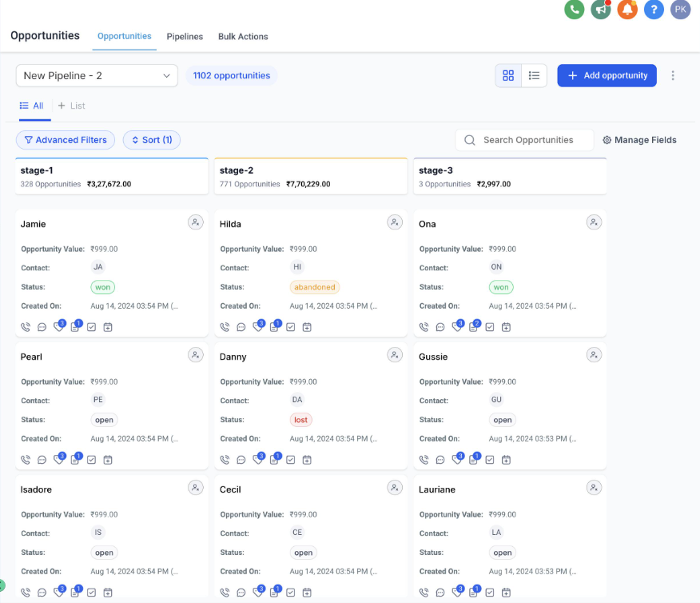
Task: Open the New Pipeline - 2 dropdown
Action: click(97, 75)
